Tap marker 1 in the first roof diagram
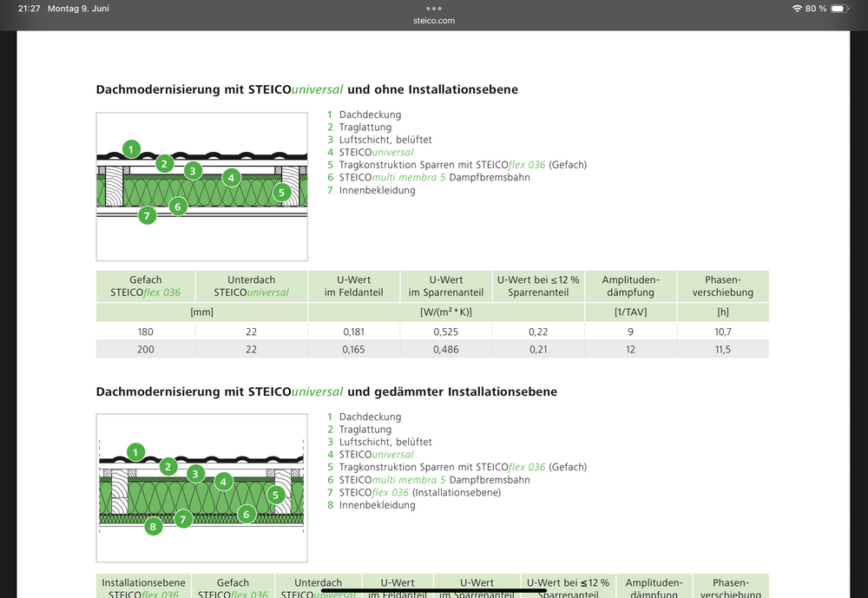 click(131, 149)
